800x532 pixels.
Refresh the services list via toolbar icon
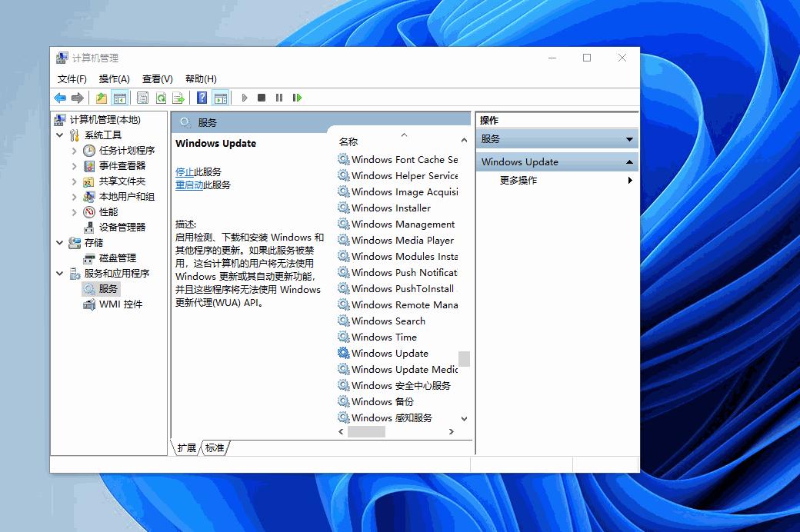coord(161,98)
